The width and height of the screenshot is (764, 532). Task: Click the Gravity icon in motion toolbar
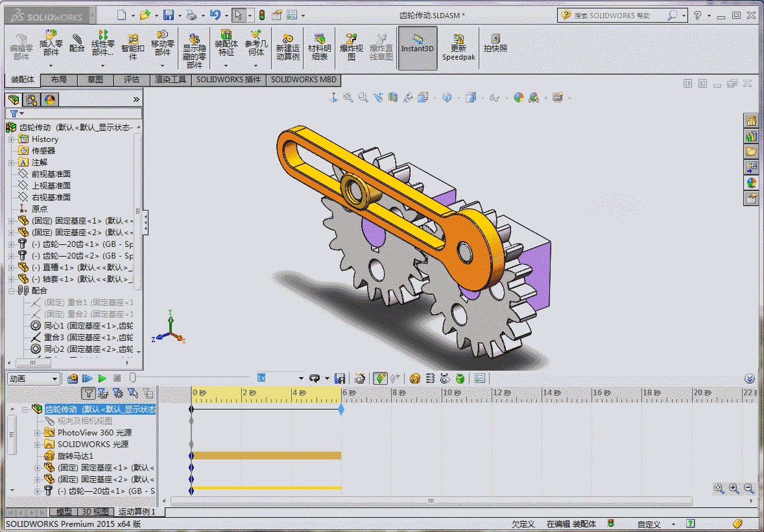point(459,378)
